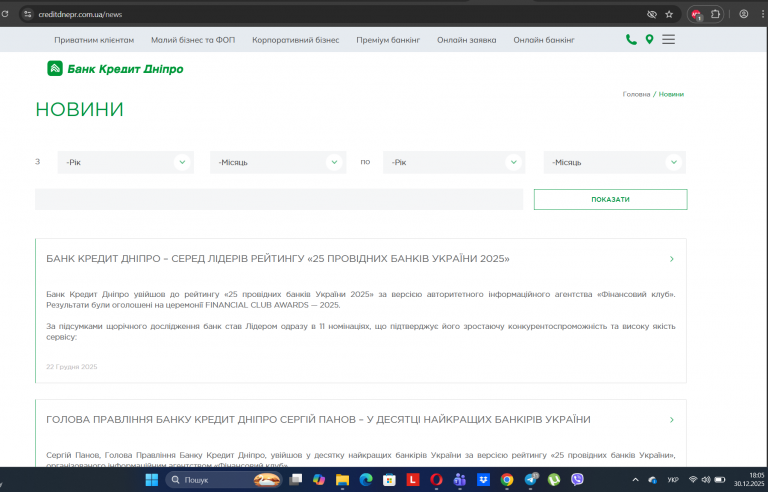Open Приватним клієнтам menu
The image size is (768, 492).
click(94, 40)
